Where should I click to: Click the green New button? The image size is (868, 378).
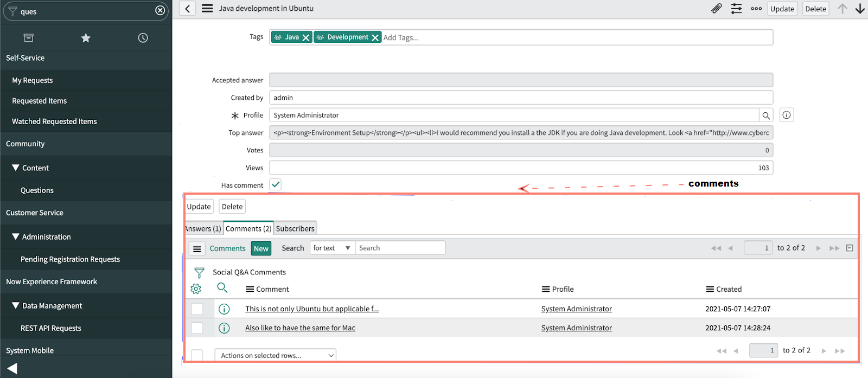[x=261, y=248]
